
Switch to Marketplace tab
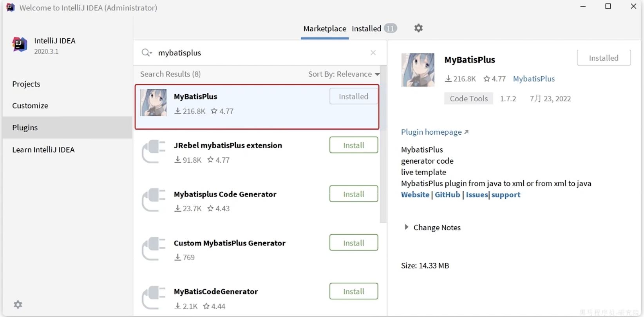[x=325, y=29]
